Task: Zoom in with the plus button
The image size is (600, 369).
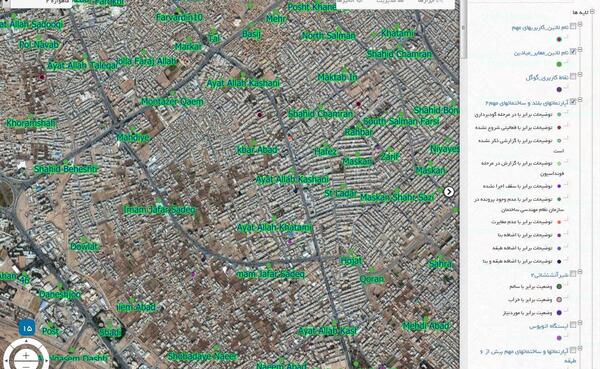Action: [26, 355]
